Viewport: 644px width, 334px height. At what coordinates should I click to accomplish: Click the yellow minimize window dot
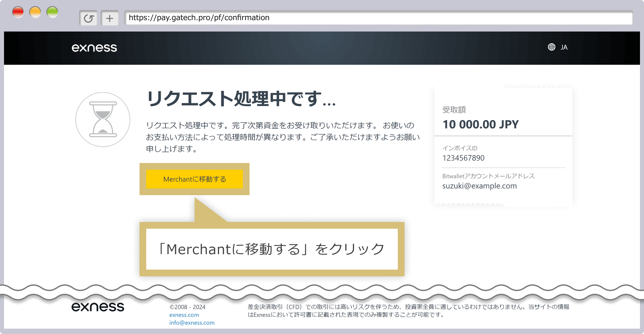(35, 12)
